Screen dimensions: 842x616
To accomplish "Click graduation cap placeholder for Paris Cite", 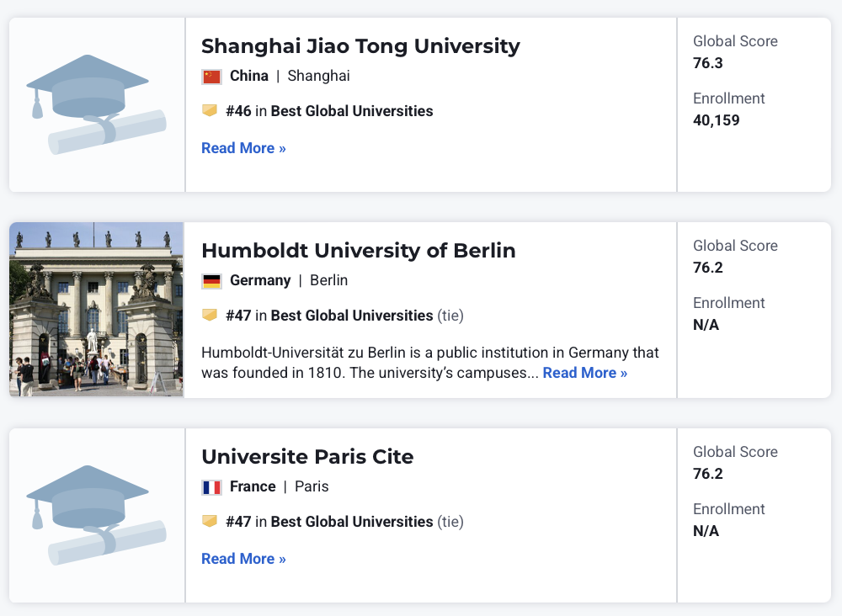I will pos(97,515).
